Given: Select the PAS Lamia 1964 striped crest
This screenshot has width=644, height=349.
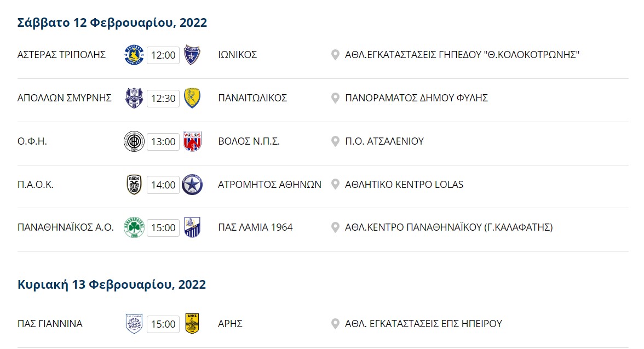Looking at the screenshot, I should [192, 227].
